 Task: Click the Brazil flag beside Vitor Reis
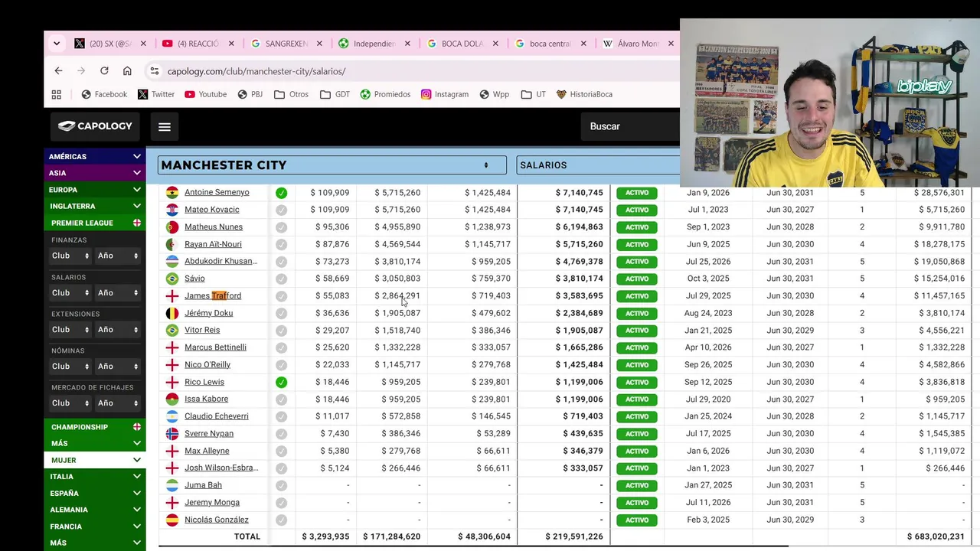172,330
